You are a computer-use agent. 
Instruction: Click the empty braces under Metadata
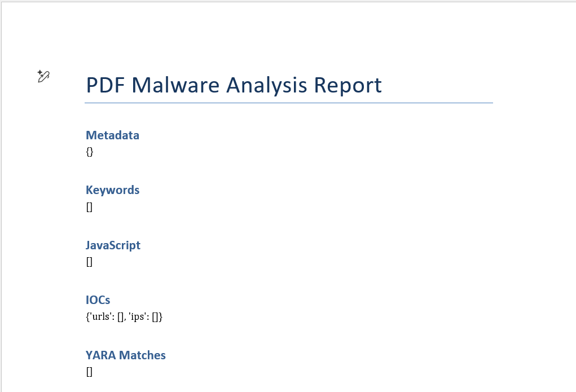[x=90, y=152]
